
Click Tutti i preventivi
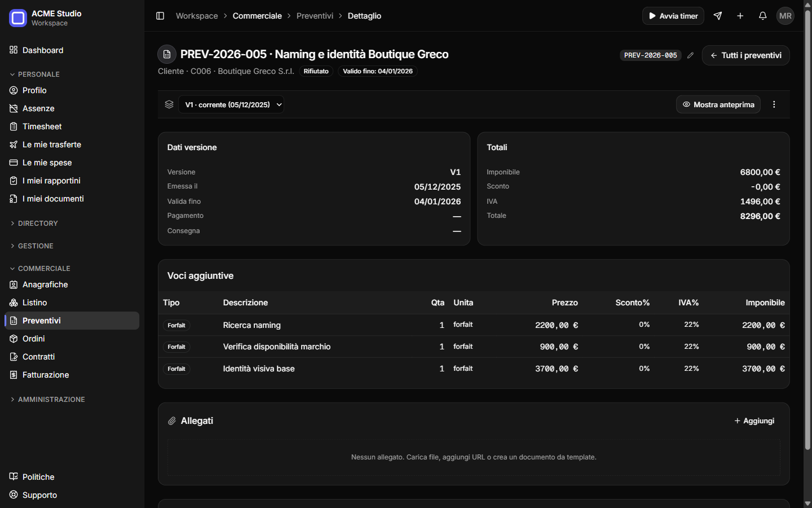click(745, 55)
